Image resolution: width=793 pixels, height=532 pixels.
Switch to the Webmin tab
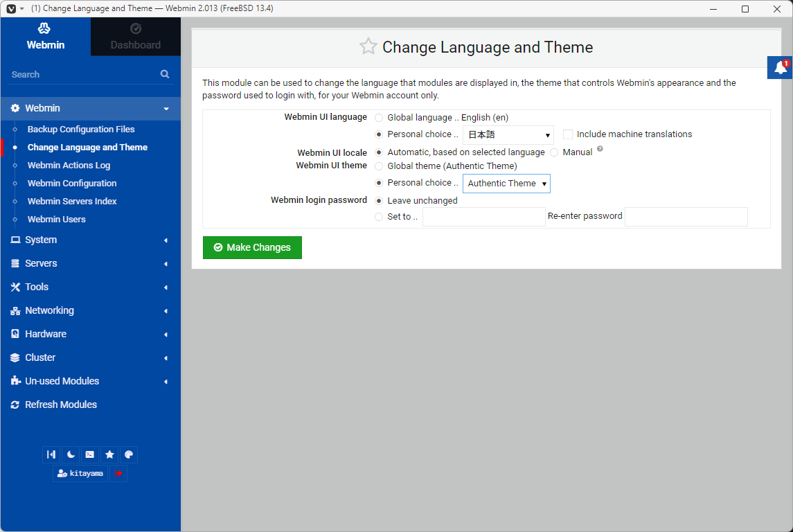pos(46,37)
